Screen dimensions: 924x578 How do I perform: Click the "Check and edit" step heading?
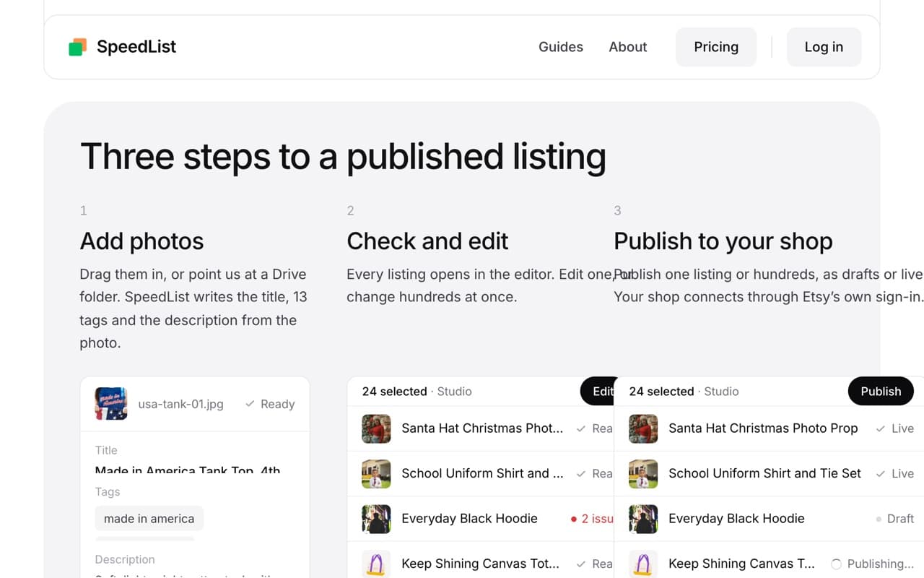(427, 241)
